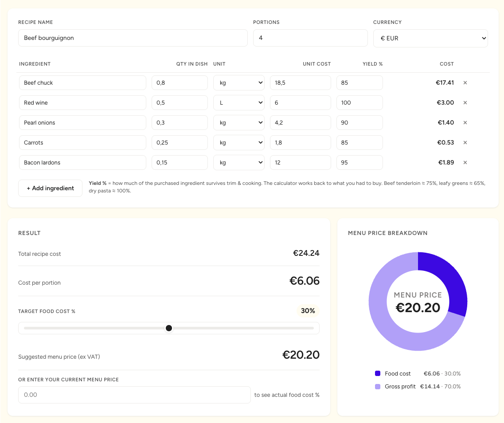Click €14.14 · 70.0% gross profit value

440,386
